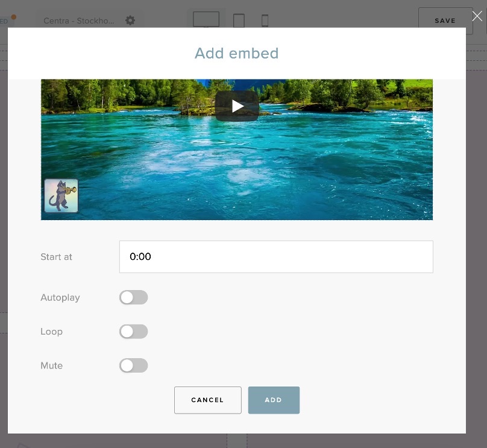Turn on the Loop switch
487x448 pixels.
point(134,332)
